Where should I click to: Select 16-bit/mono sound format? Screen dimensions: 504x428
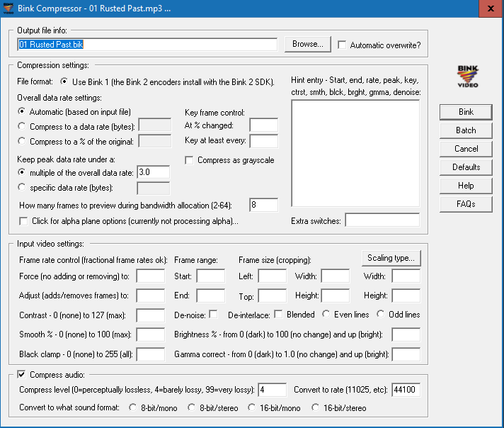(252, 407)
